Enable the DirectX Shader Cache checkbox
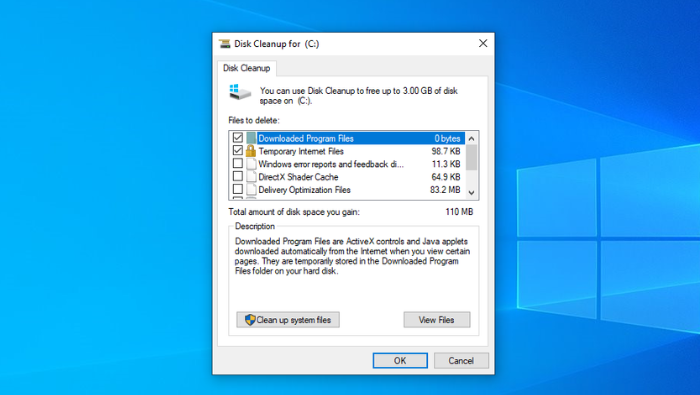Viewport: 700px width, 395px height. click(238, 177)
